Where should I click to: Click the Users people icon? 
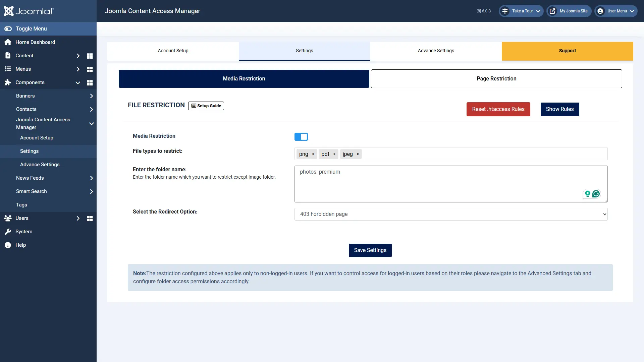pos(8,218)
